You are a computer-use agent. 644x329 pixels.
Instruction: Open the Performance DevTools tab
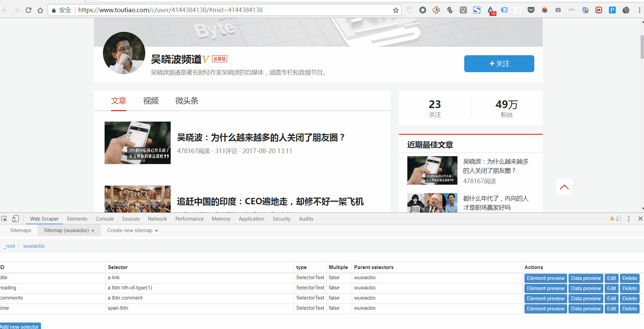tap(189, 219)
